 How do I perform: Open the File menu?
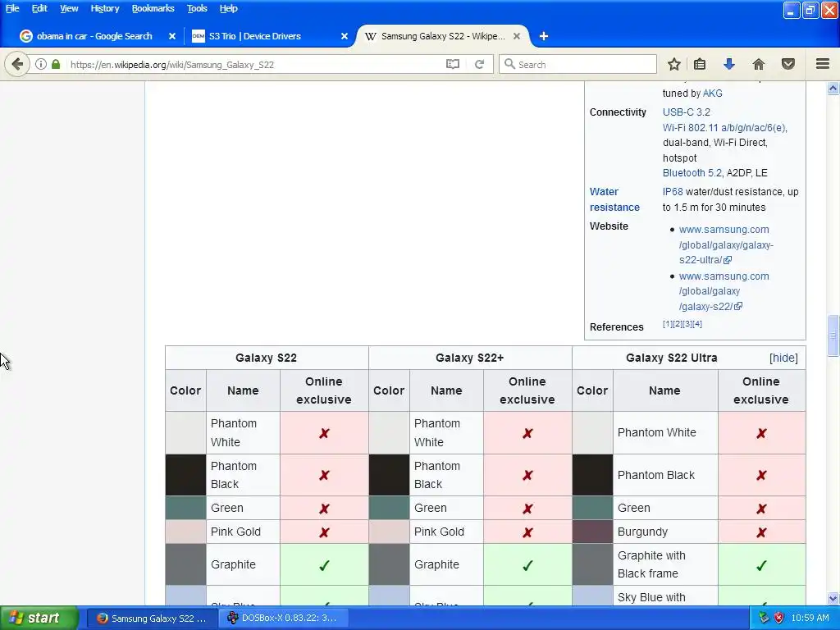12,8
